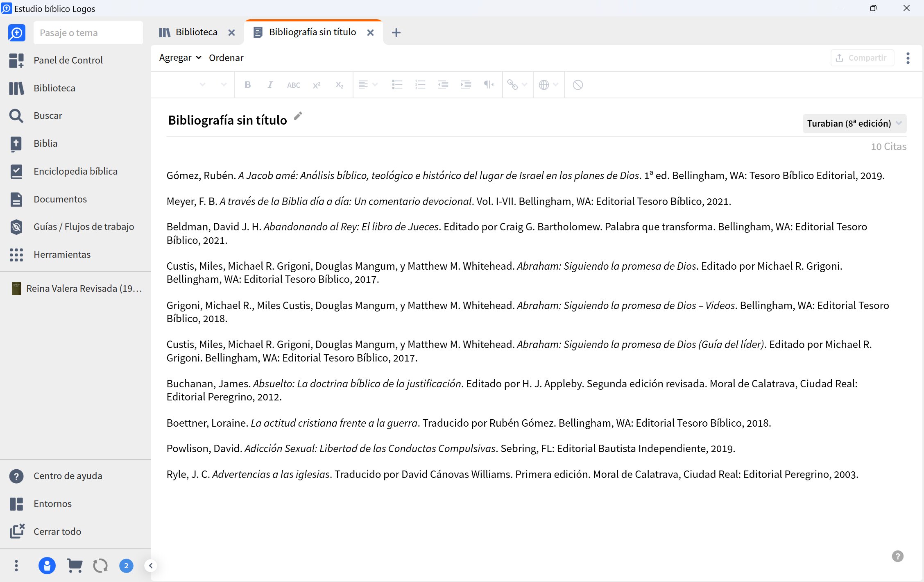Toggle italic formatting
The image size is (924, 582).
tap(270, 85)
